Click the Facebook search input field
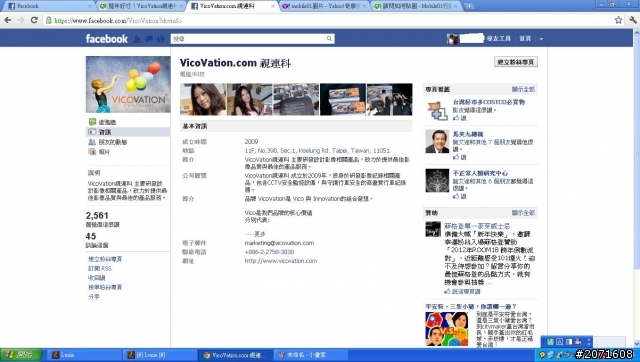 248,39
